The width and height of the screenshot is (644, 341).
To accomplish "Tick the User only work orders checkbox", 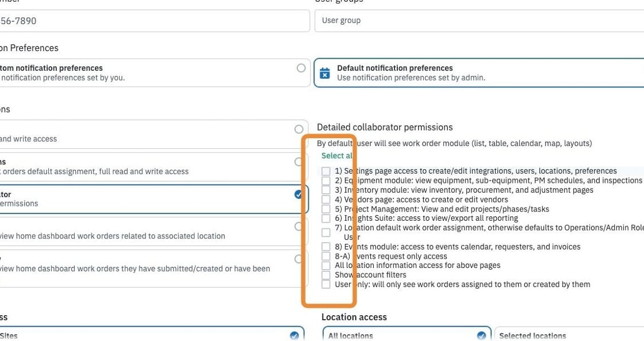I will (x=325, y=284).
